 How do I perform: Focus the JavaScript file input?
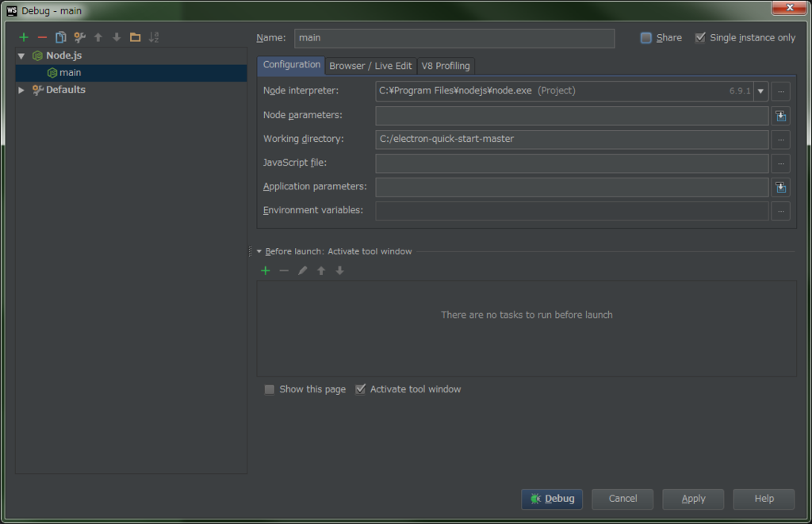572,163
